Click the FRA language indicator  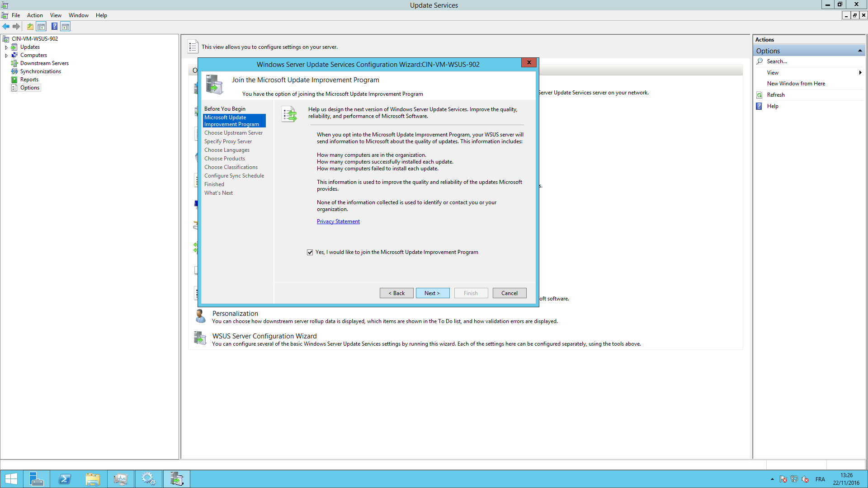[x=820, y=479]
